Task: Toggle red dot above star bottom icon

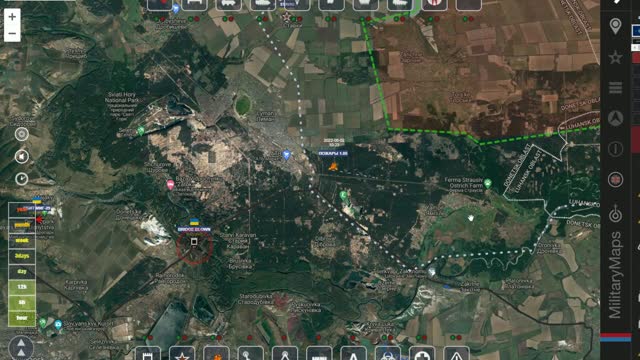Action: [185, 338]
